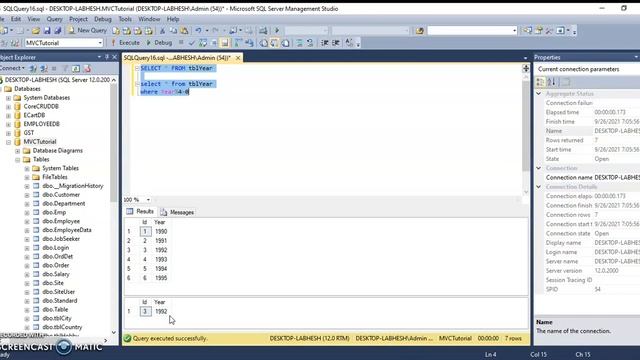
Task: Collapse the Connection Details section
Action: point(539,187)
